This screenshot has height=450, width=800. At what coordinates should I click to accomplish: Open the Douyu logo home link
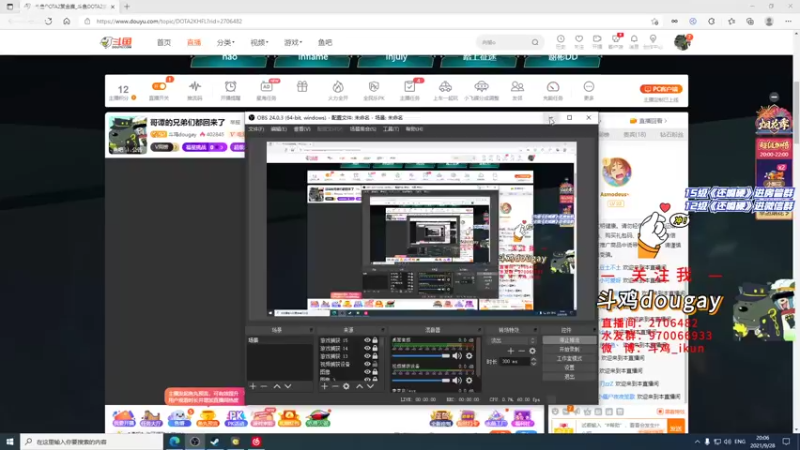coord(116,42)
